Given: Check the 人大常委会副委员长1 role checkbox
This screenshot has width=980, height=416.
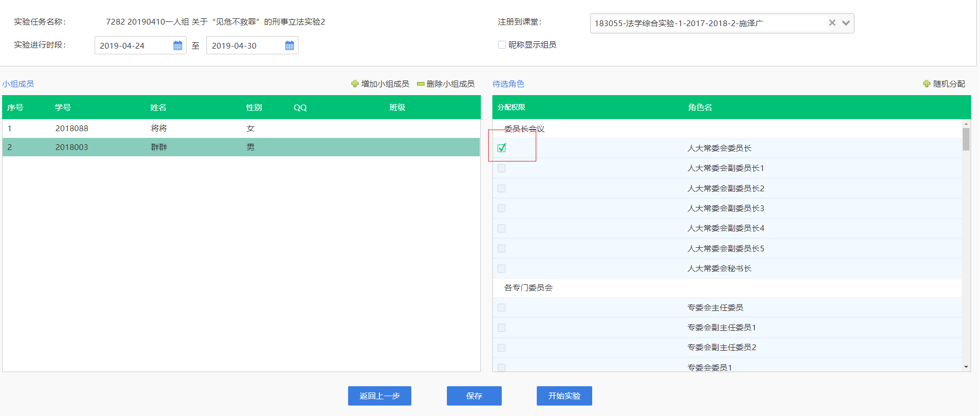Looking at the screenshot, I should pos(502,168).
